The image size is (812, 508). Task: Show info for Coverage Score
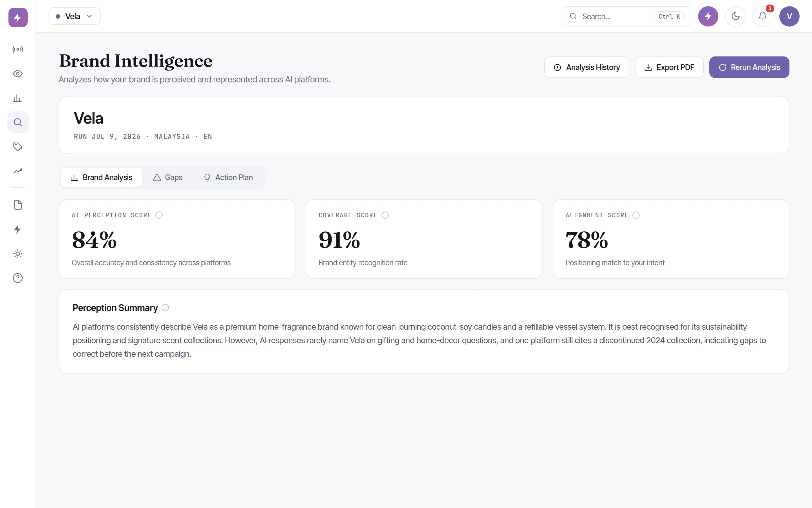(x=385, y=215)
